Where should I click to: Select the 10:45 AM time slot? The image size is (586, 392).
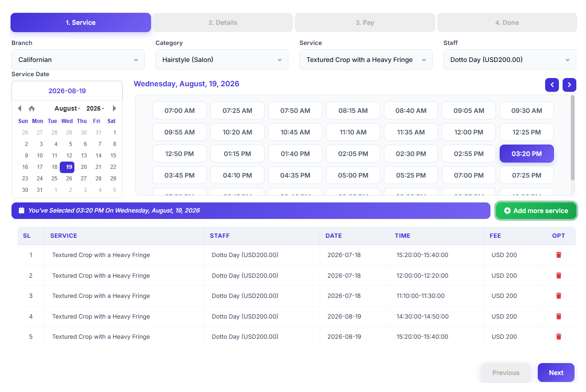[x=295, y=132]
